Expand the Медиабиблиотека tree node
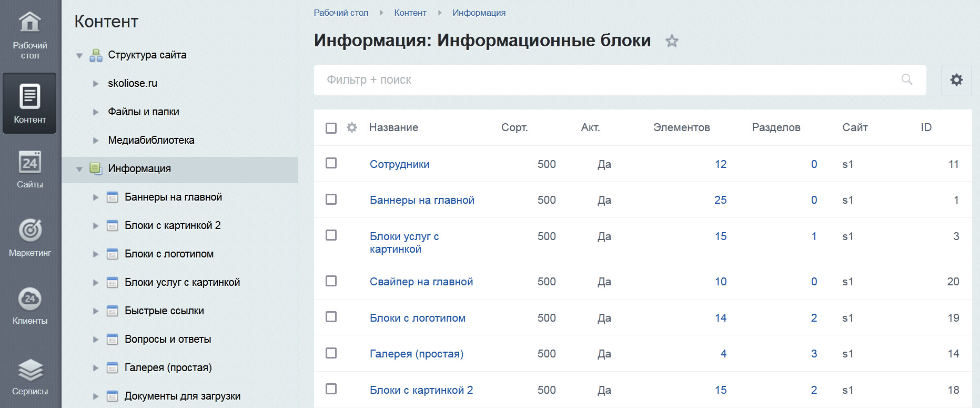Screen dimensions: 980x408 (96, 141)
